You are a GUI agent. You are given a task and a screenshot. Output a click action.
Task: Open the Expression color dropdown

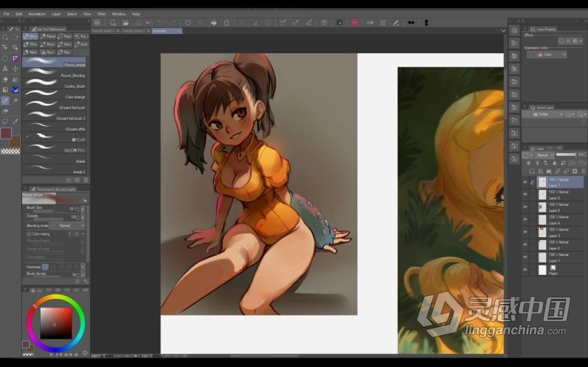coord(547,54)
